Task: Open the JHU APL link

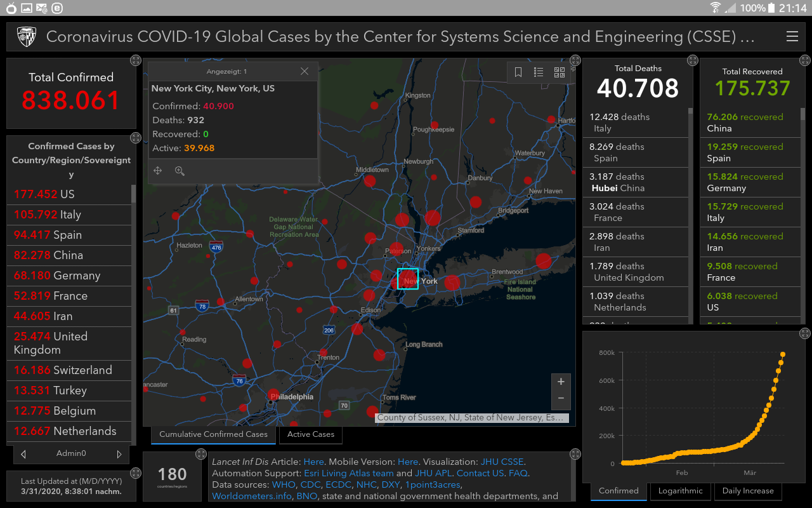Action: coord(434,473)
